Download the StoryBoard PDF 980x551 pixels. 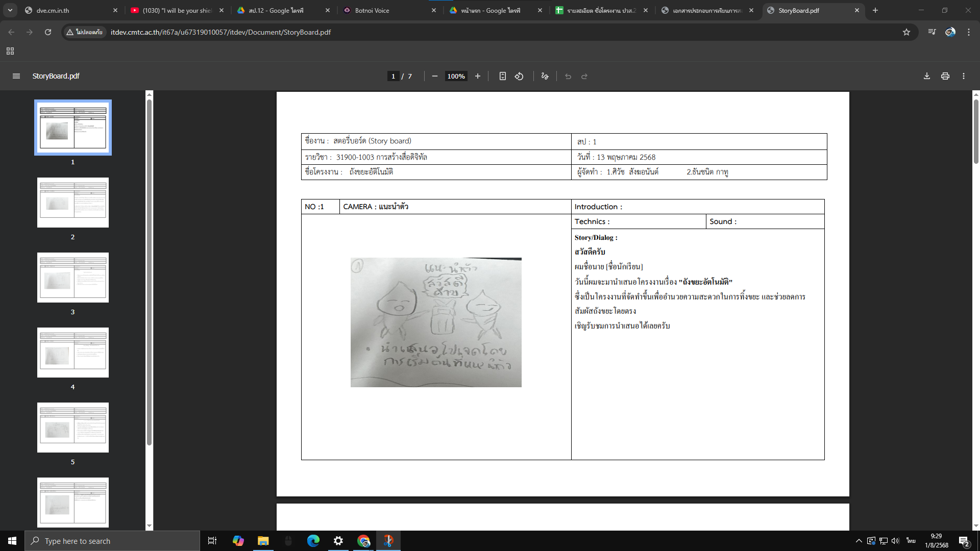(x=927, y=76)
